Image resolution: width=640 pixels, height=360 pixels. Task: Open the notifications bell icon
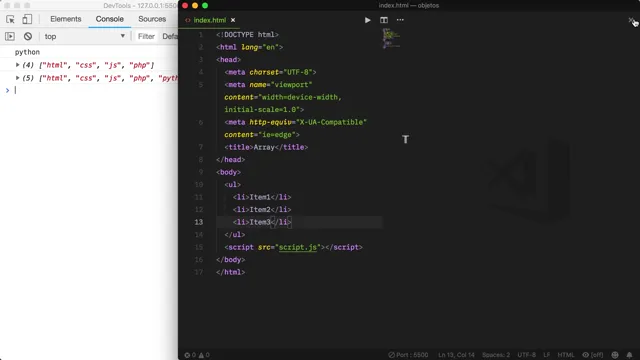tap(629, 355)
